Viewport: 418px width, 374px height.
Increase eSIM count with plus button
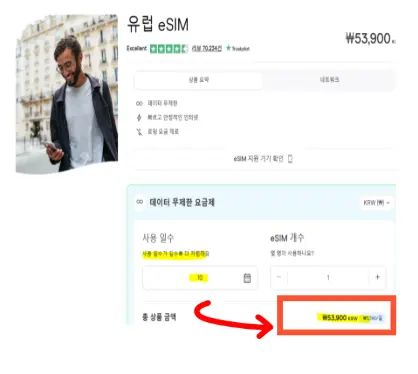(x=378, y=277)
